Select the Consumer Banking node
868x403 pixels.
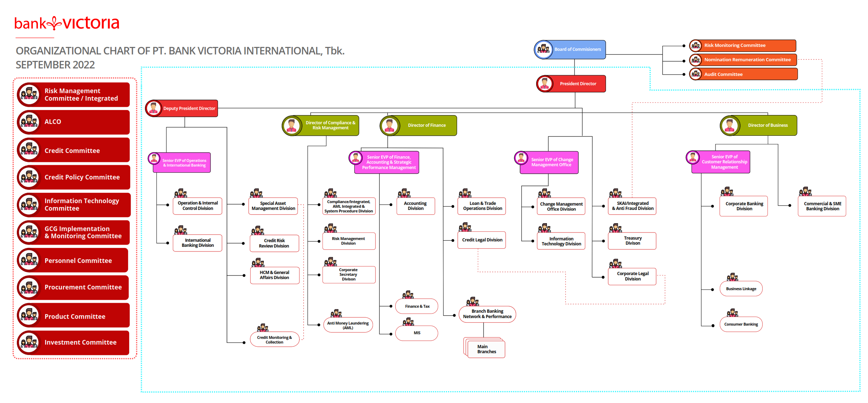[741, 324]
